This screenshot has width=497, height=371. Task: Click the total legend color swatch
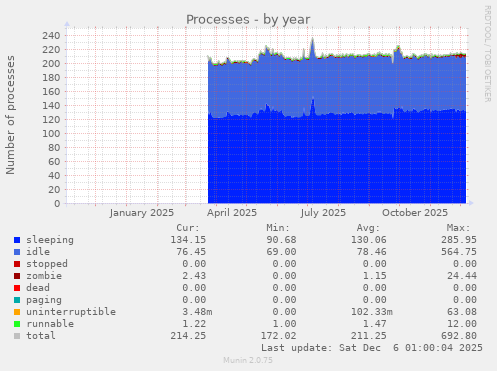[17, 336]
